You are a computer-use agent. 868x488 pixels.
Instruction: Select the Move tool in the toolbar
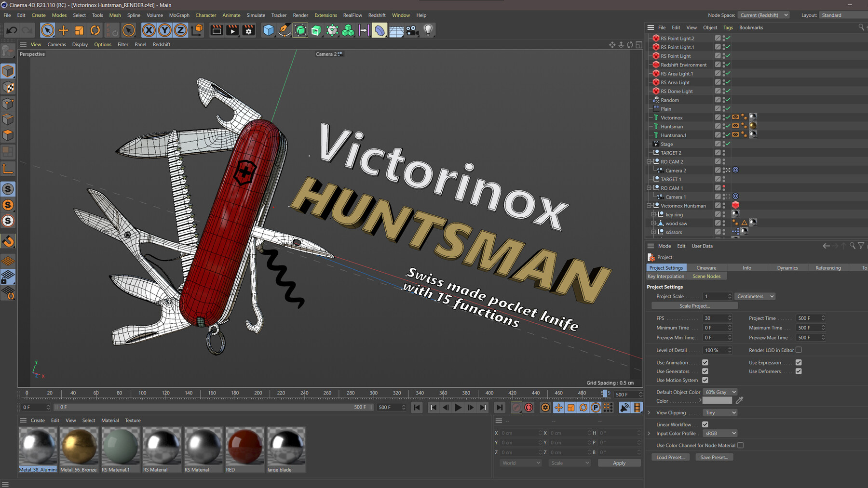pyautogui.click(x=64, y=30)
